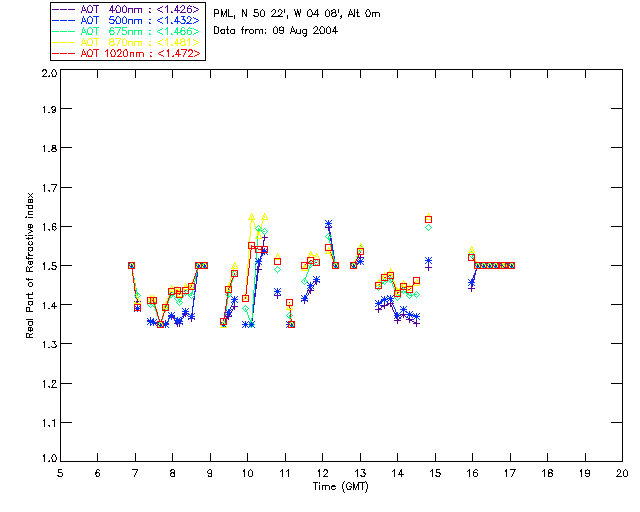Click the y-axis tick label 1.1
The width and height of the screenshot is (640, 512).
(x=49, y=423)
